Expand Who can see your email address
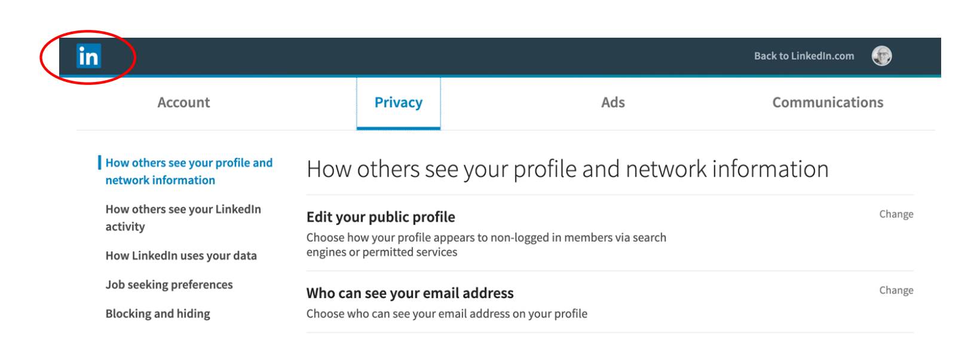The width and height of the screenshot is (980, 359). tap(410, 293)
